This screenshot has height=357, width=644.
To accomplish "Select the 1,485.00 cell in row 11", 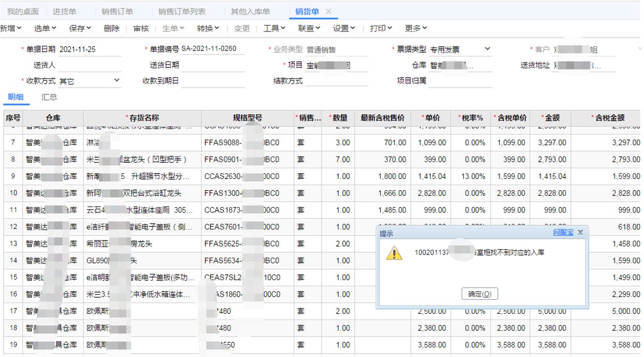I will click(x=383, y=210).
